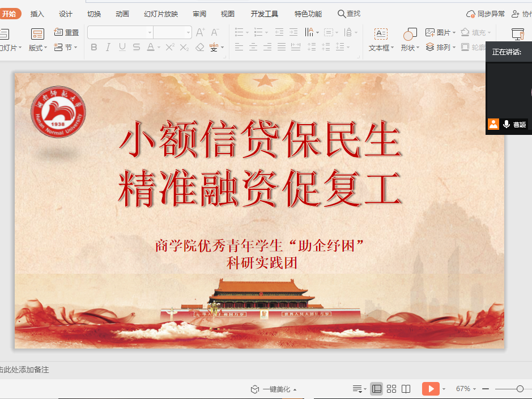Open the 开发工具 tab
The image size is (532, 399).
(x=265, y=14)
